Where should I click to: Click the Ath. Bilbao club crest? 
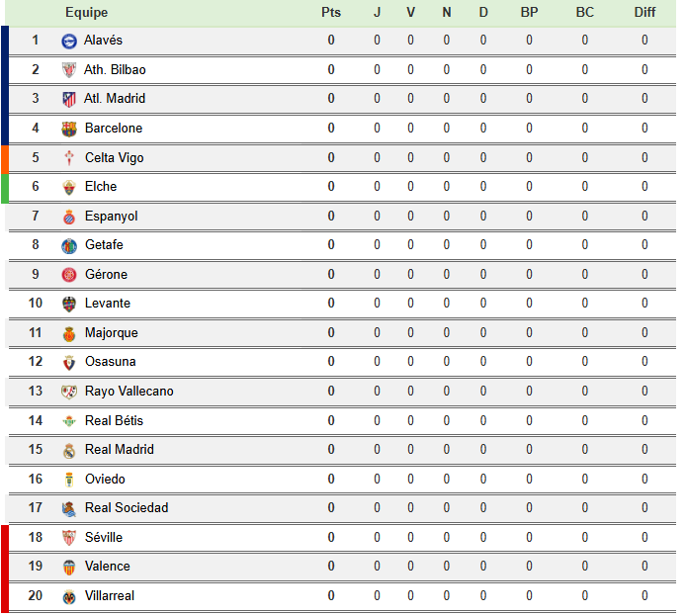coord(68,70)
